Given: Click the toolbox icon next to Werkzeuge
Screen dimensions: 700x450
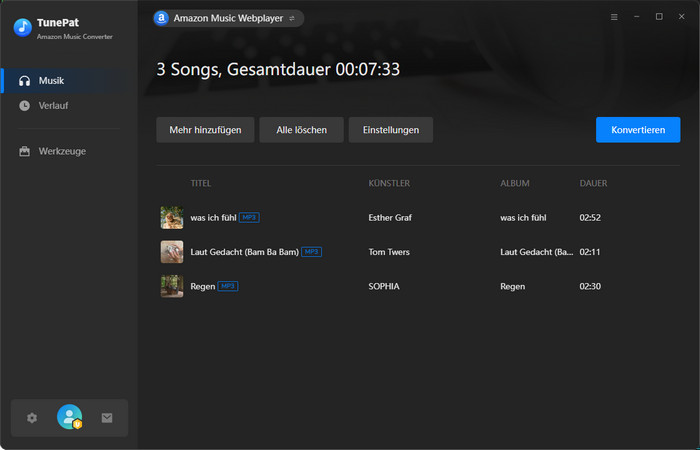Looking at the screenshot, I should pos(25,151).
